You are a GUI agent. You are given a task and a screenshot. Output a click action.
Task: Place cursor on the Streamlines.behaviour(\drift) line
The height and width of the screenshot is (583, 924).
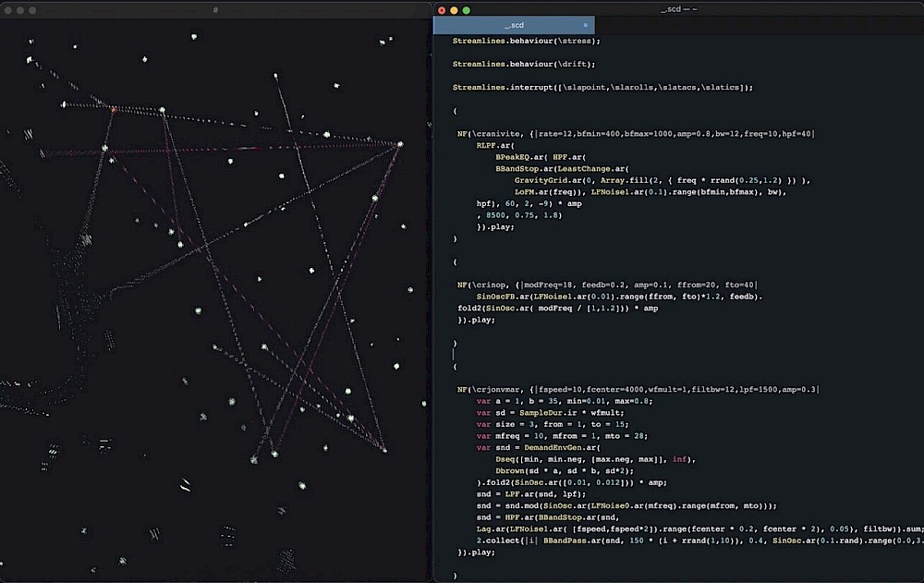523,64
